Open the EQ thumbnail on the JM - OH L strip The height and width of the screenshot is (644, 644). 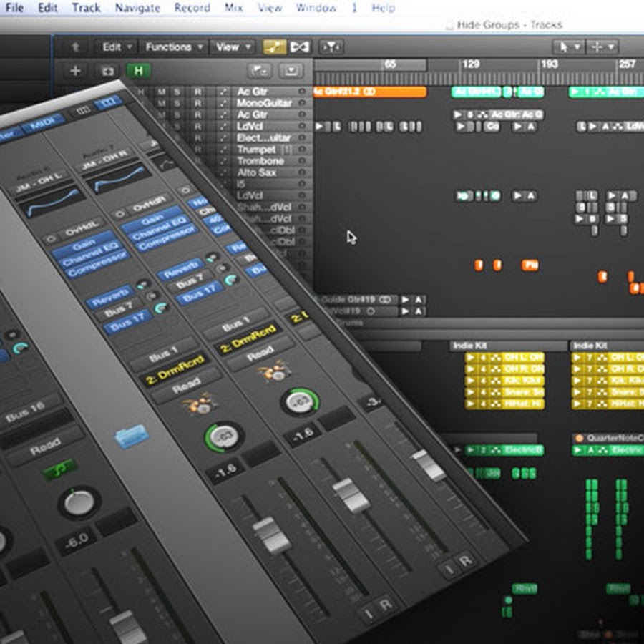tap(50, 202)
